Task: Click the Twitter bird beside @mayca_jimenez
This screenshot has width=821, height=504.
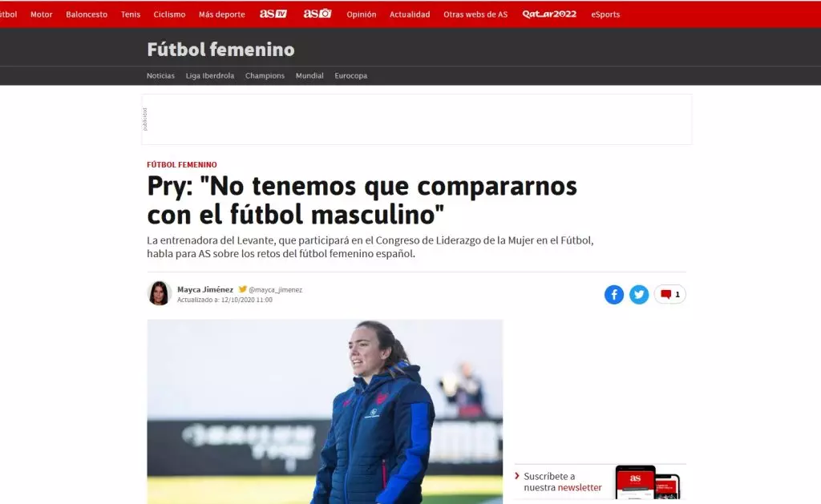Action: pyautogui.click(x=242, y=289)
